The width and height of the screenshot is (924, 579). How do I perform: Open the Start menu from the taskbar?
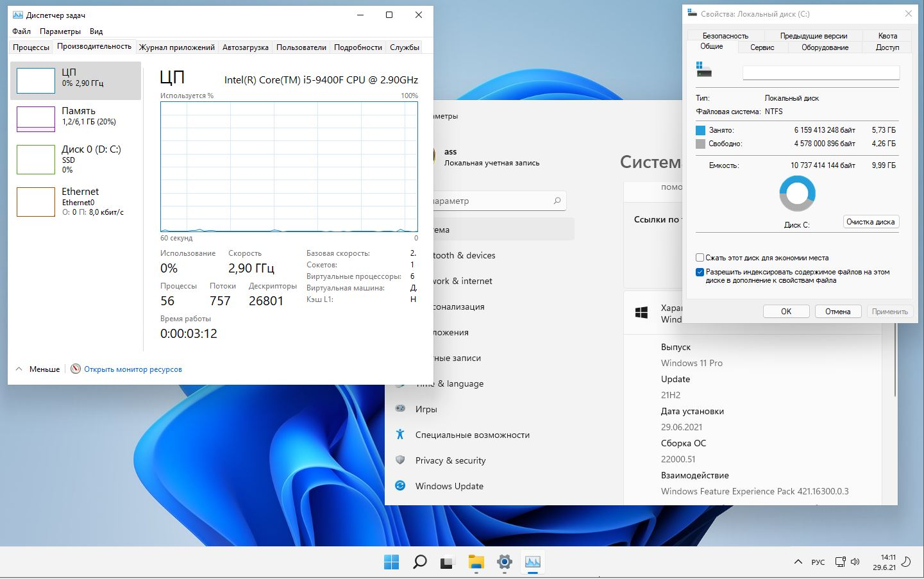click(391, 562)
